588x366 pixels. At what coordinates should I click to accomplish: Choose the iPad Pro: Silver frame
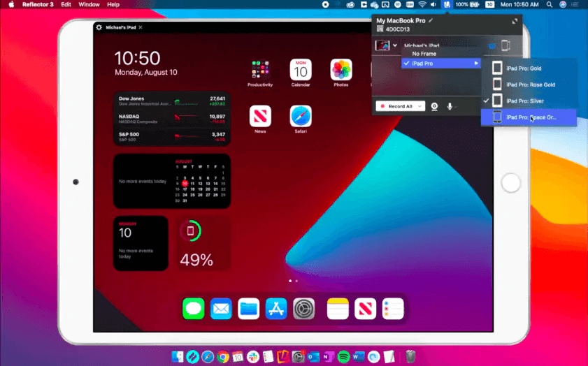point(529,101)
